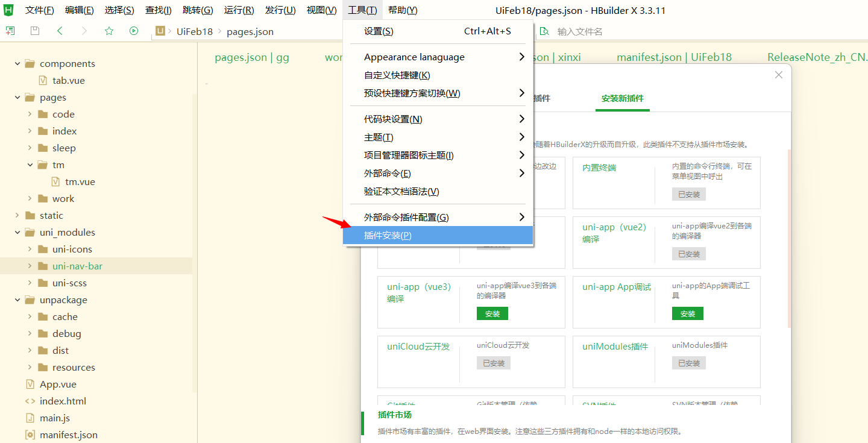The width and height of the screenshot is (868, 443).
Task: Open the 运行(R) menu
Action: point(239,10)
